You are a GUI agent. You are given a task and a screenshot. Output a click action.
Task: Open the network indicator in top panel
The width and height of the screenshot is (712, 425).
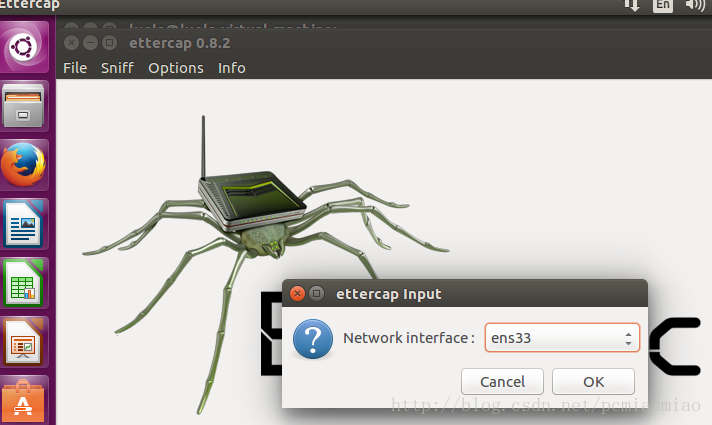(632, 5)
